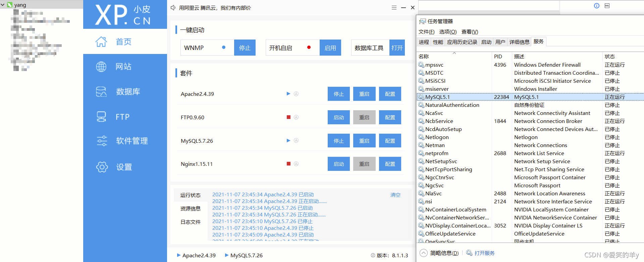Open the hamburger menu icon in XP panel

[394, 7]
